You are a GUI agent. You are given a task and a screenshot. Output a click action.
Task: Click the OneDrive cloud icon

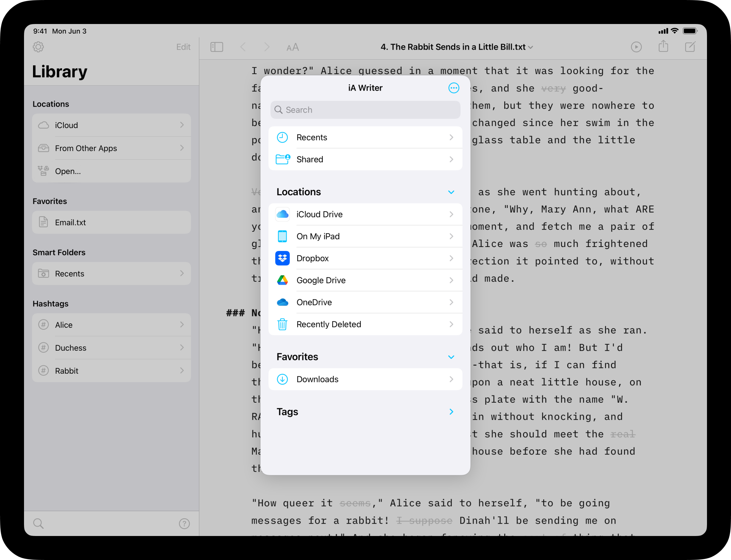click(282, 302)
